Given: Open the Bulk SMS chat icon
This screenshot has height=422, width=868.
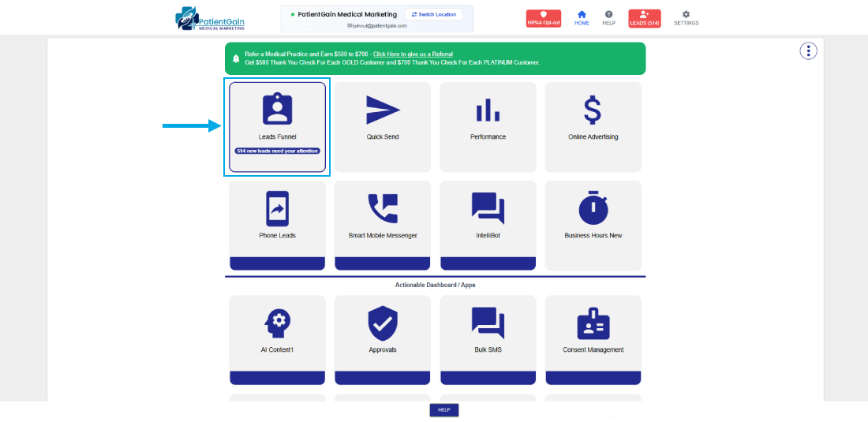Looking at the screenshot, I should coord(488,323).
